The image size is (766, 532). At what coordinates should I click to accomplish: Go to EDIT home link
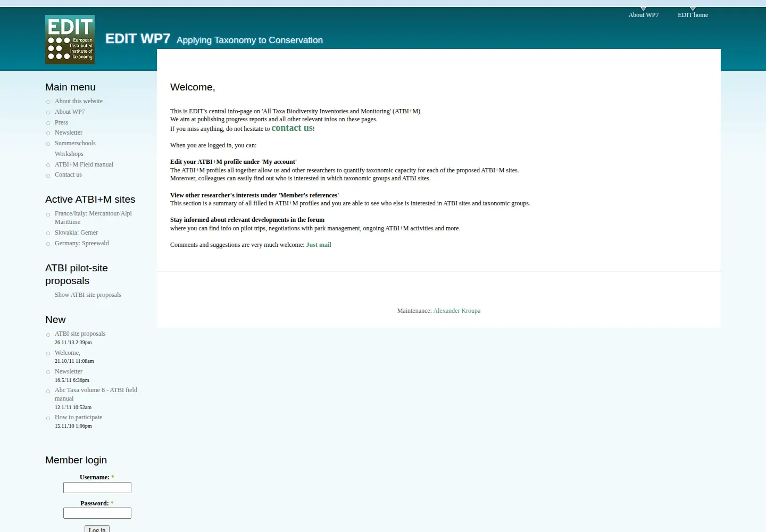point(693,15)
